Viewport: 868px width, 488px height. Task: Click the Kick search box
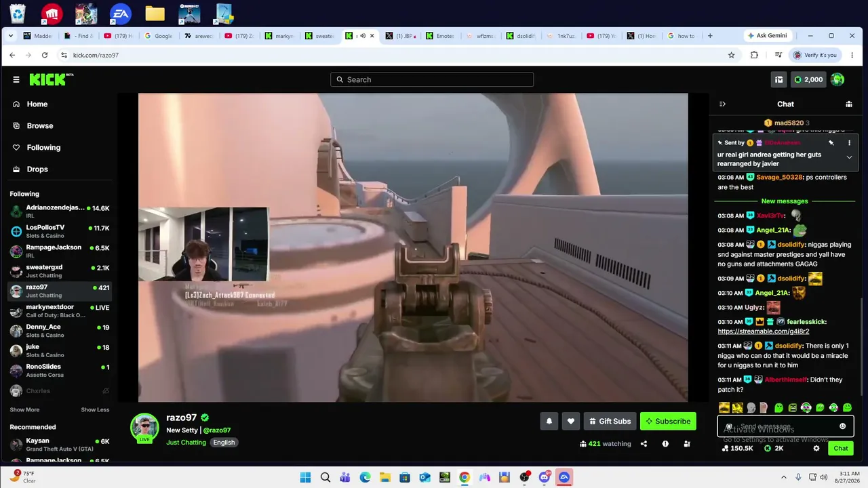coord(432,79)
